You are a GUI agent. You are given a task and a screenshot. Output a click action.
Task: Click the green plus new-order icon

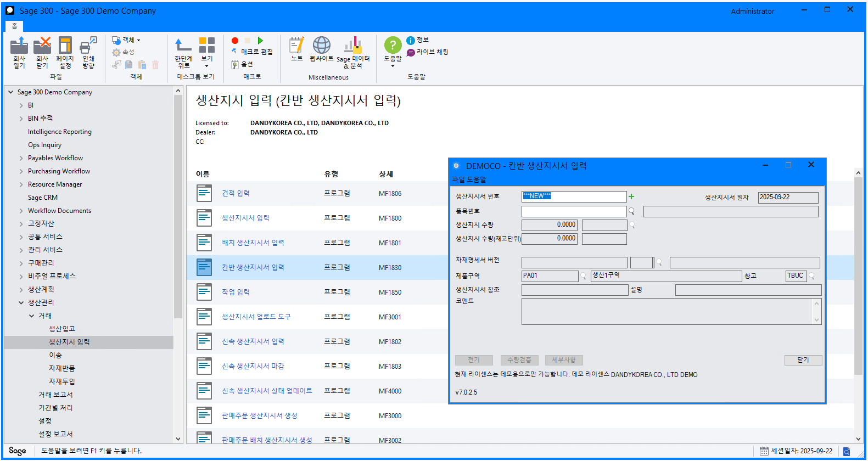click(631, 196)
